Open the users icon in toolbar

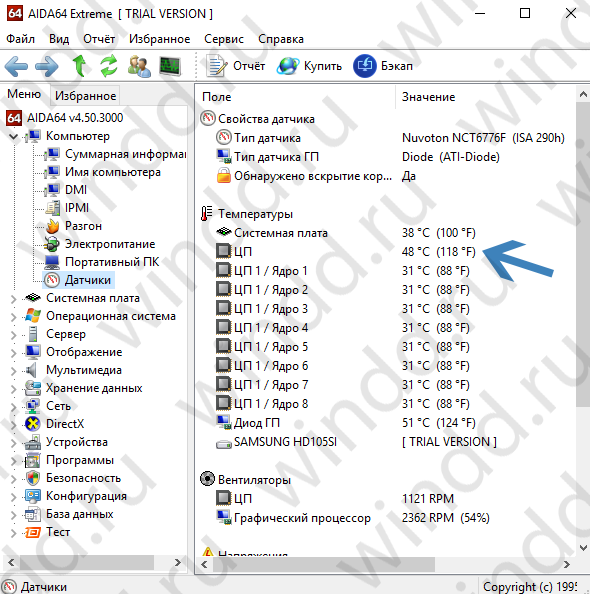click(139, 66)
